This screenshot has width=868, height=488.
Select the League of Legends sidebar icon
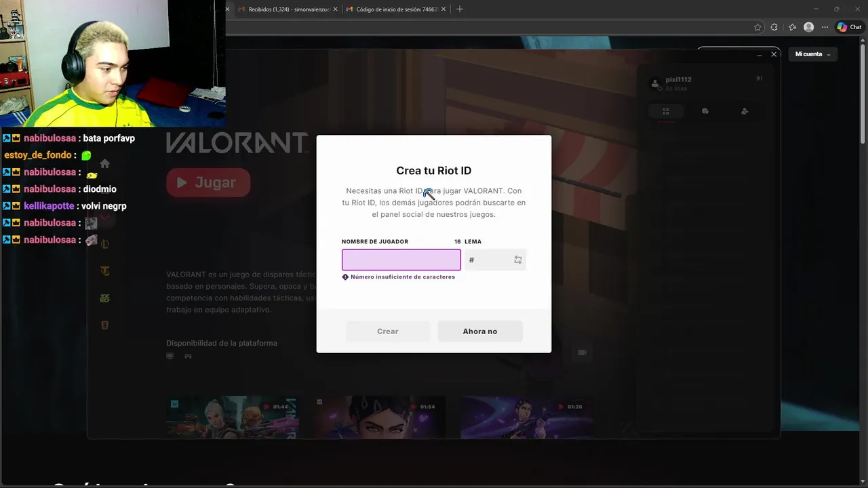coord(104,244)
